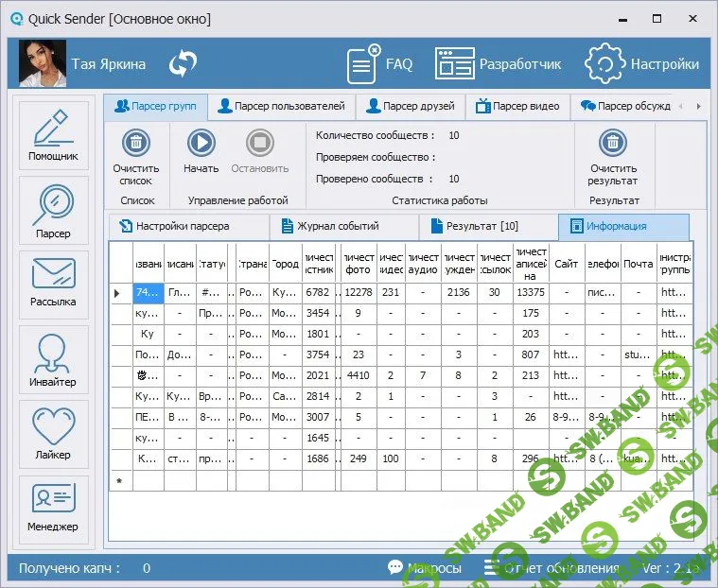Select cell with value 3007
718x588 pixels.
coord(318,417)
